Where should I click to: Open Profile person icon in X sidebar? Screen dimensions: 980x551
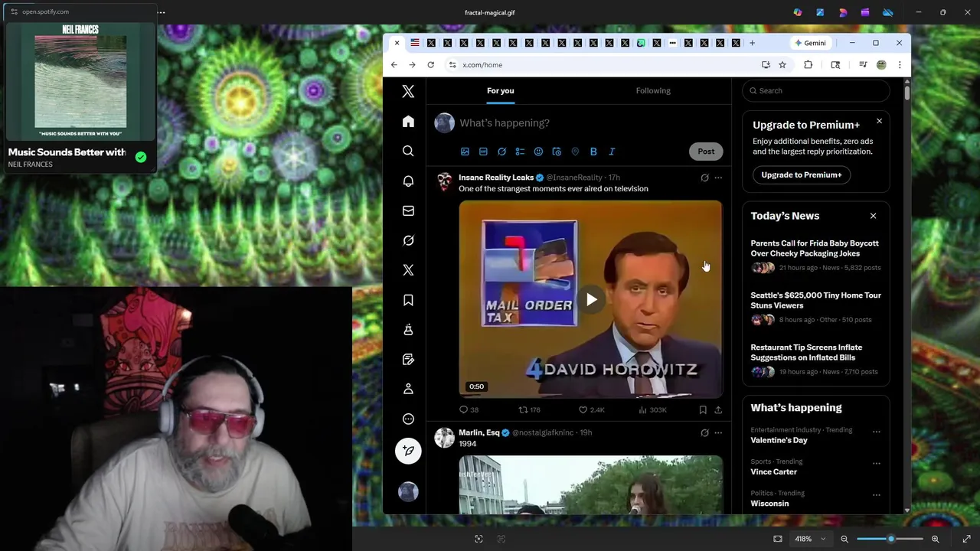(408, 389)
